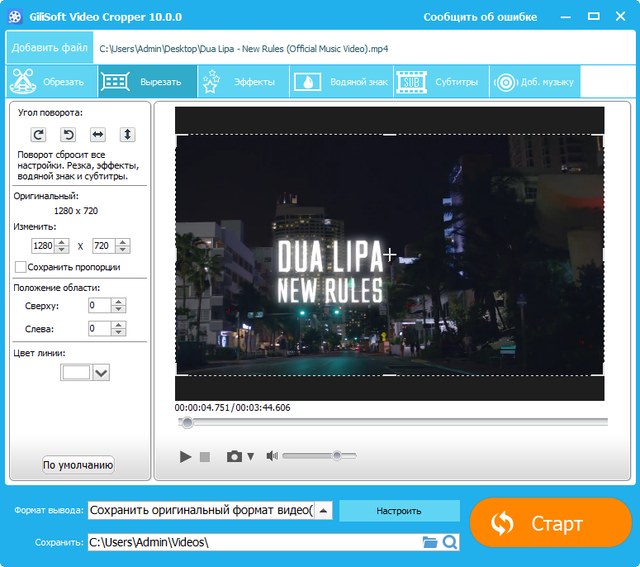Click the volume slider handle

point(337,455)
